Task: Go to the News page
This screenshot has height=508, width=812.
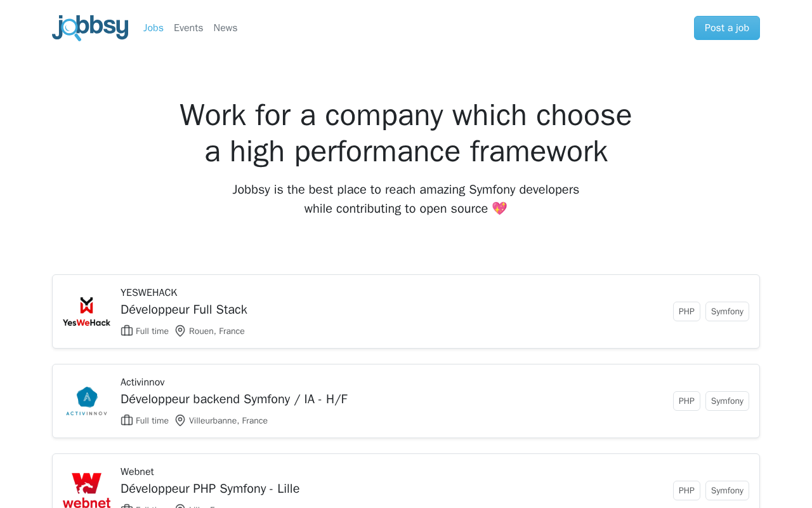Action: coord(225,28)
